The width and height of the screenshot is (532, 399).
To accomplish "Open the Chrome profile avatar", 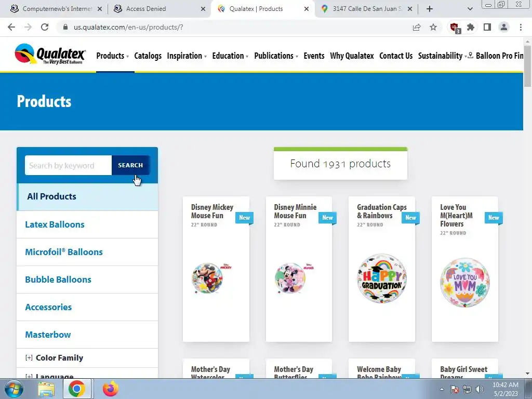I will [504, 27].
